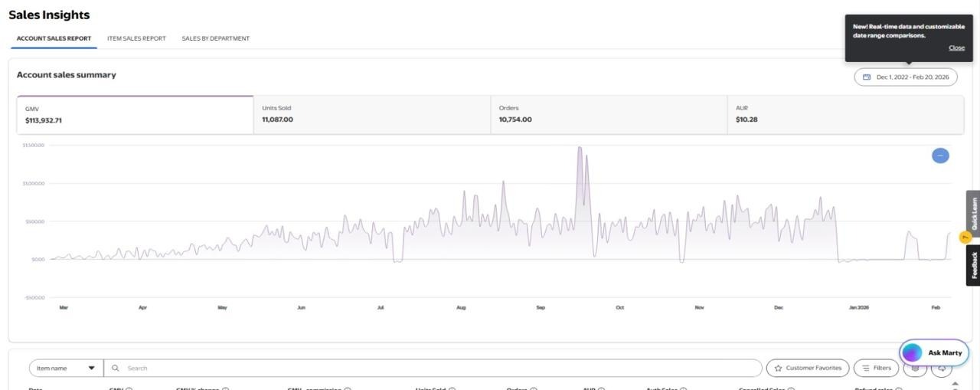This screenshot has width=980, height=390.
Task: Open table column settings gear
Action: pos(915,369)
